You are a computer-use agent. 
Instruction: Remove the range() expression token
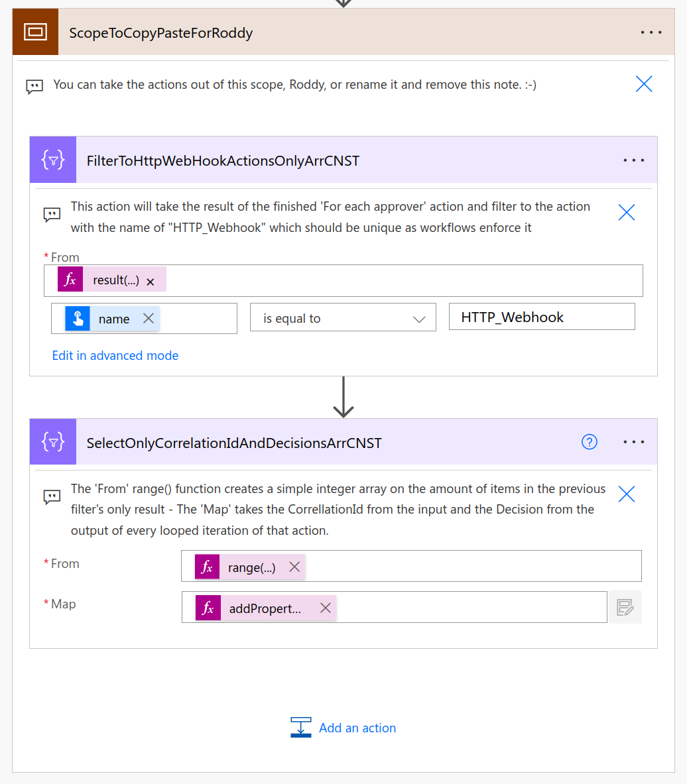[x=294, y=567]
